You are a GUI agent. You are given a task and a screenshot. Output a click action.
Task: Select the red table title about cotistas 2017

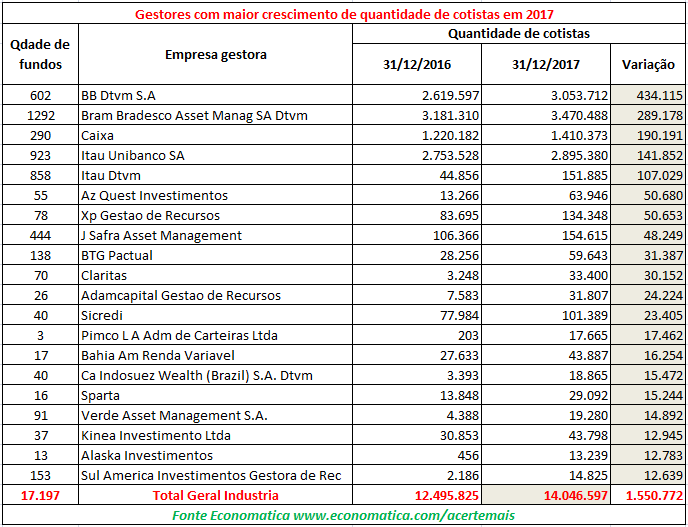pyautogui.click(x=344, y=14)
